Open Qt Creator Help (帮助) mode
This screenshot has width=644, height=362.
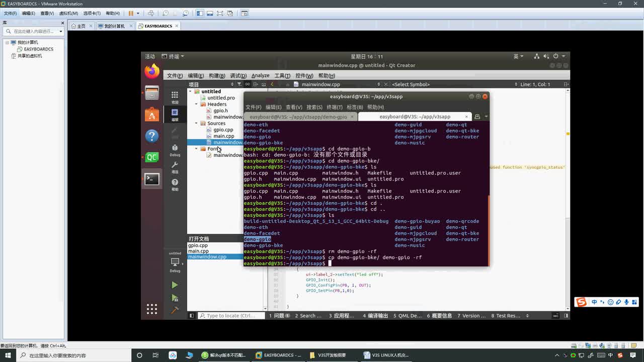coord(175,185)
